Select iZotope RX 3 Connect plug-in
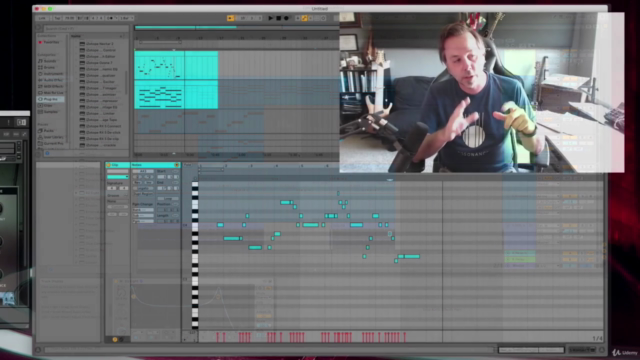The width and height of the screenshot is (640, 360). (x=100, y=126)
